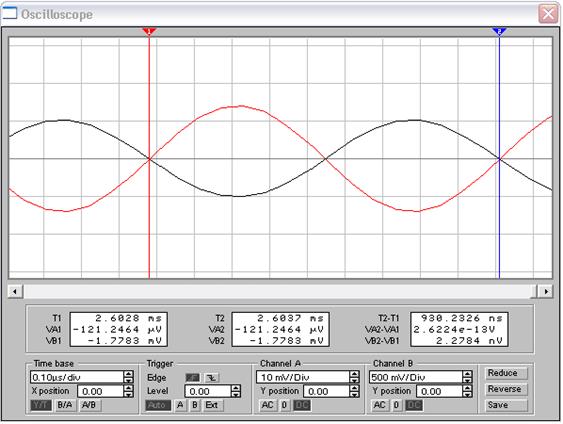
Task: Click the T2 time reading 2.6037 ms
Action: point(290,318)
